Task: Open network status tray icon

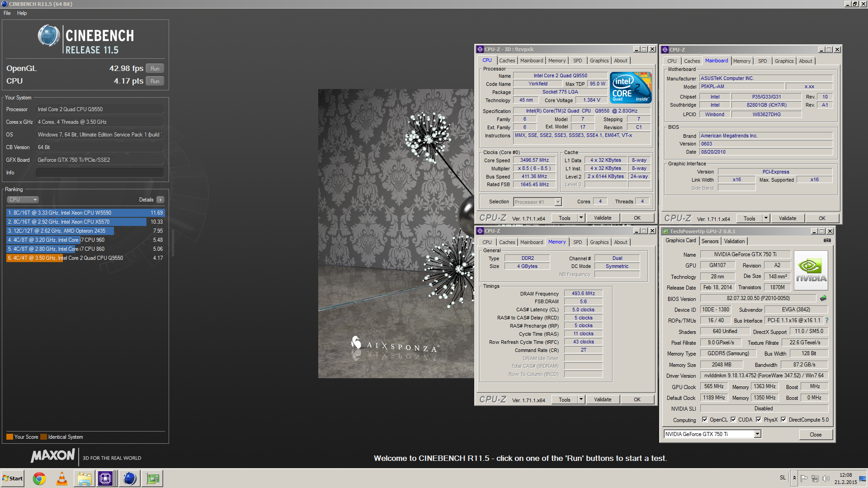Action: (x=815, y=479)
